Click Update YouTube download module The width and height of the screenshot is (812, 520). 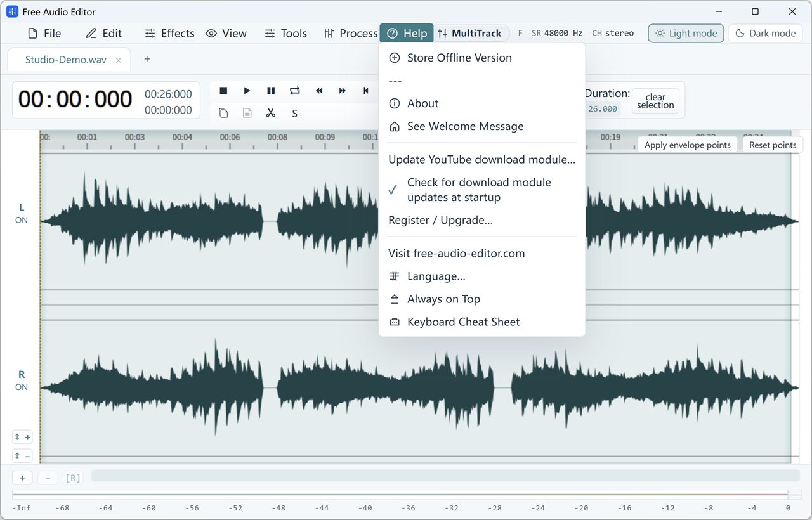click(481, 159)
